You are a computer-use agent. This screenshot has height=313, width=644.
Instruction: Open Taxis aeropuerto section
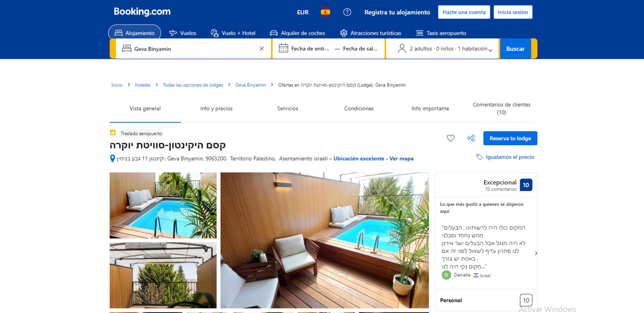441,33
